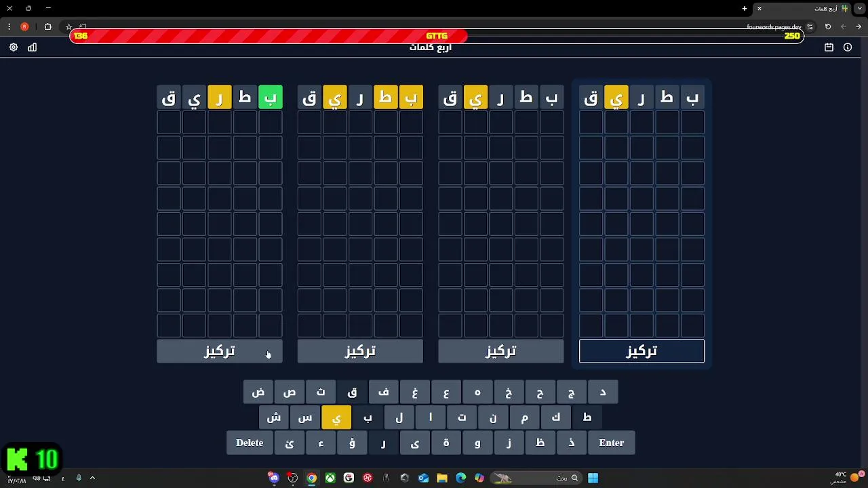Switch to the أربع كلمات browser tab
Screen dimensions: 868x488
[x=802, y=8]
